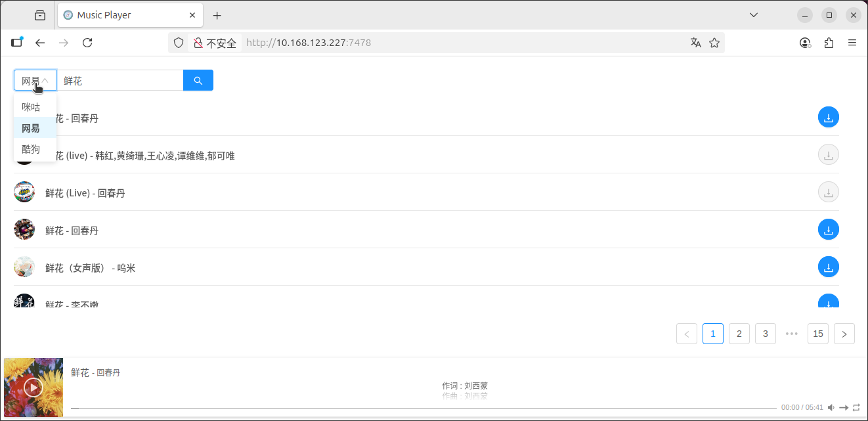Toggle the repeat loop icon in player
The image size is (868, 421).
(x=856, y=407)
